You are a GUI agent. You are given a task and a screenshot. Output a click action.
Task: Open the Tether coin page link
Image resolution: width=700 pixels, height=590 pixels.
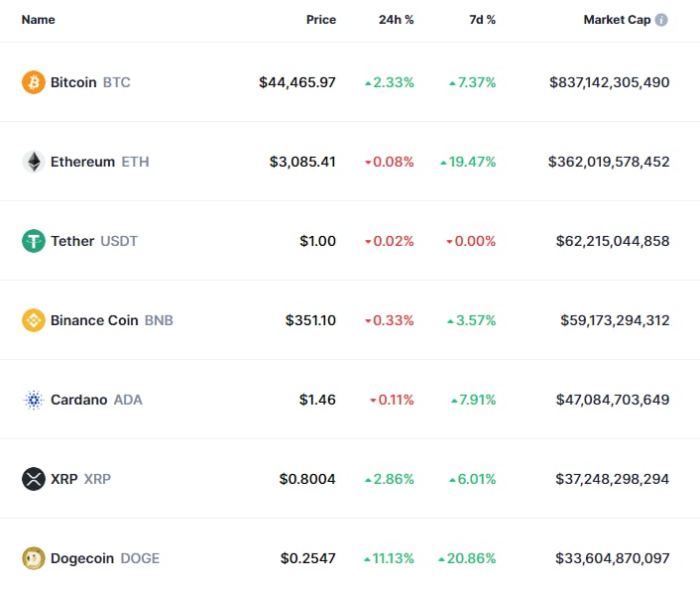tap(72, 241)
